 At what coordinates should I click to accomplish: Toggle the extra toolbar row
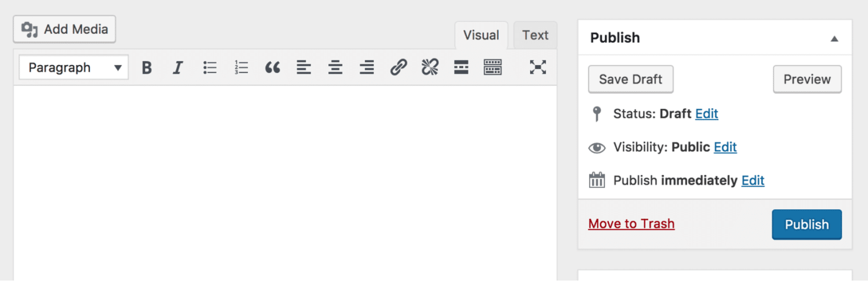492,68
